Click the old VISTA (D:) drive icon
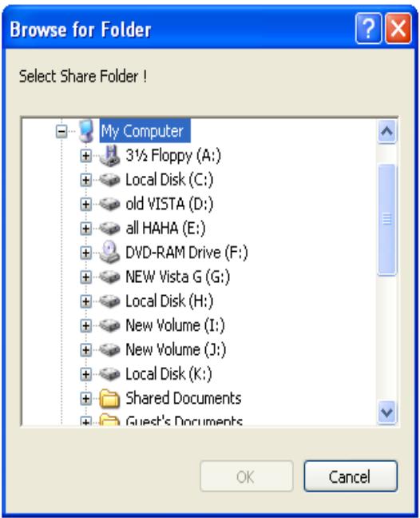The width and height of the screenshot is (420, 518). [109, 204]
